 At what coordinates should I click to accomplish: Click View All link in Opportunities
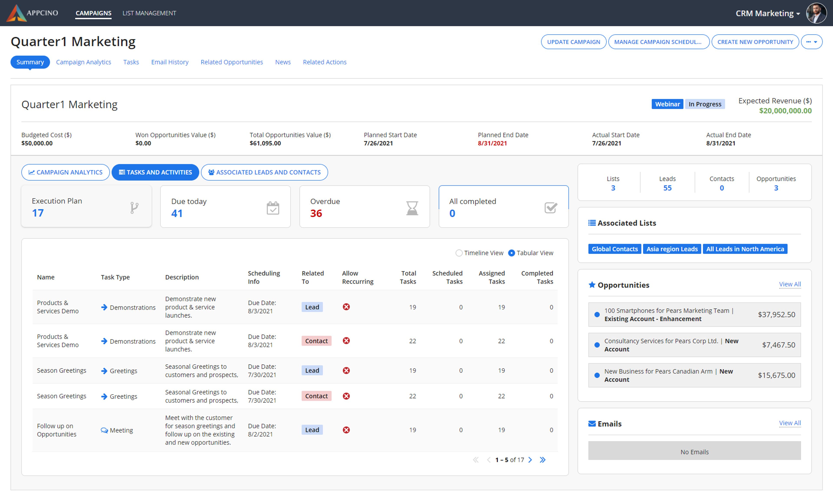tap(790, 284)
